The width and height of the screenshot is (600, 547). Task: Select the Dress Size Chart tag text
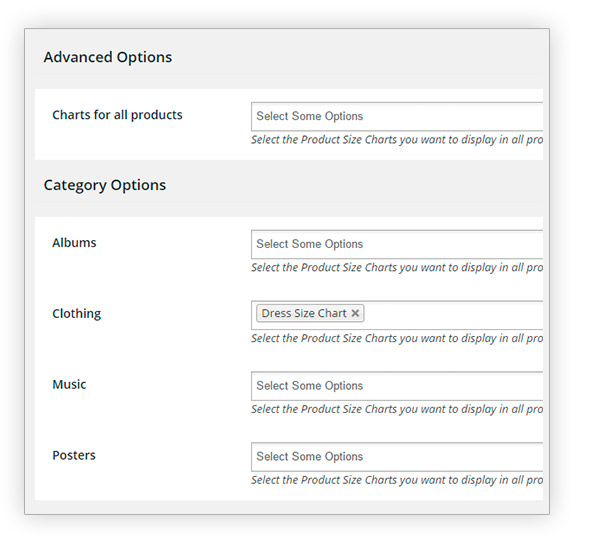click(x=303, y=314)
